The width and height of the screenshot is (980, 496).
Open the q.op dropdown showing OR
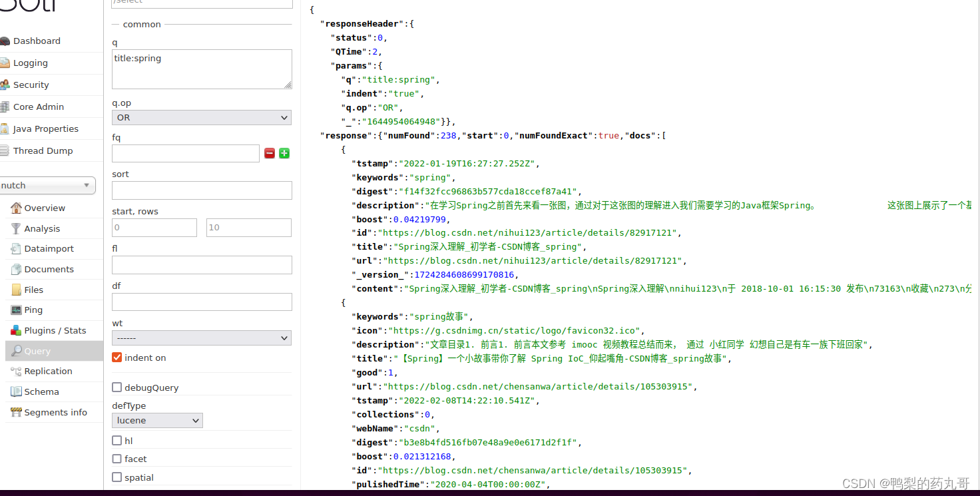202,117
